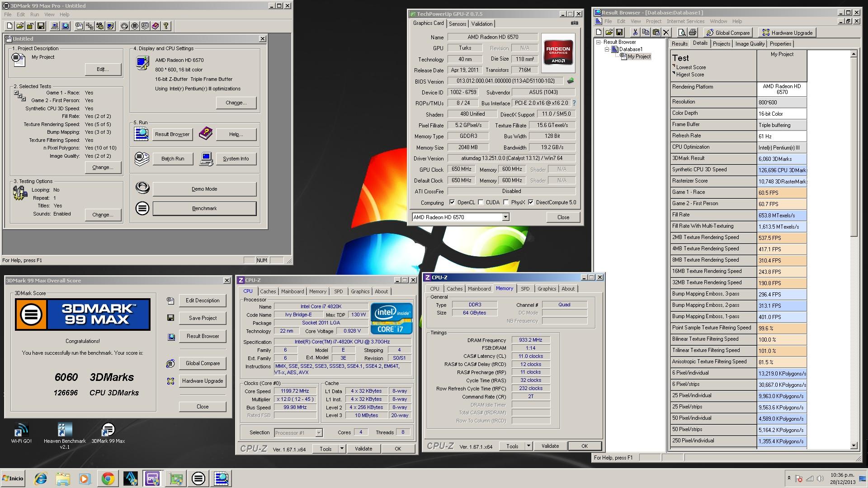Screen dimensions: 868x488
Task: Open Processor #1 selection dropdown in CPU-Z
Action: (319, 433)
